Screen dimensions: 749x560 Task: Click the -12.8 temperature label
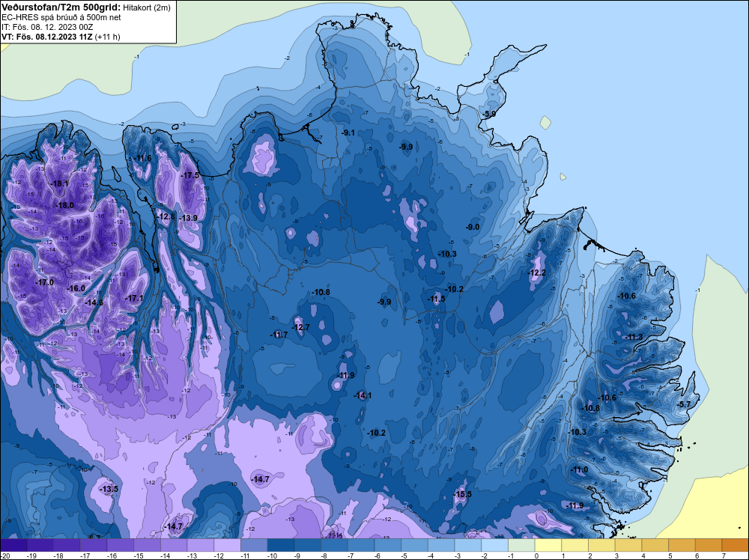click(x=166, y=216)
